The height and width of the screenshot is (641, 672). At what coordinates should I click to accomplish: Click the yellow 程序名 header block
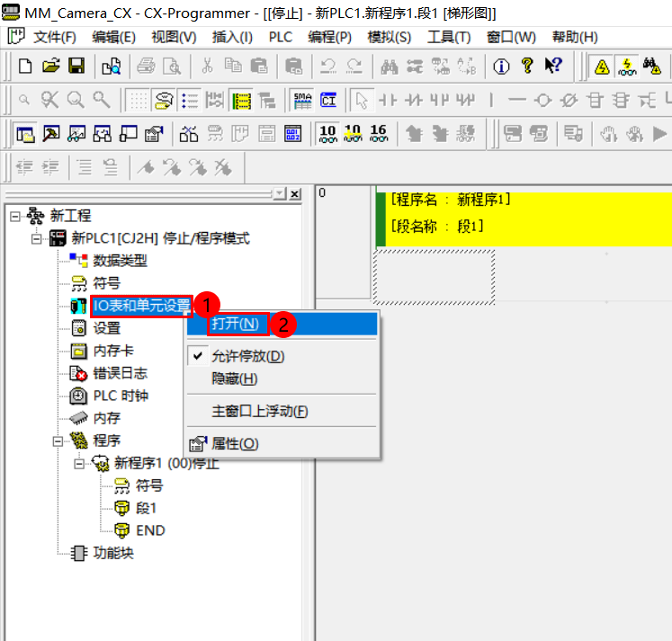click(x=526, y=219)
